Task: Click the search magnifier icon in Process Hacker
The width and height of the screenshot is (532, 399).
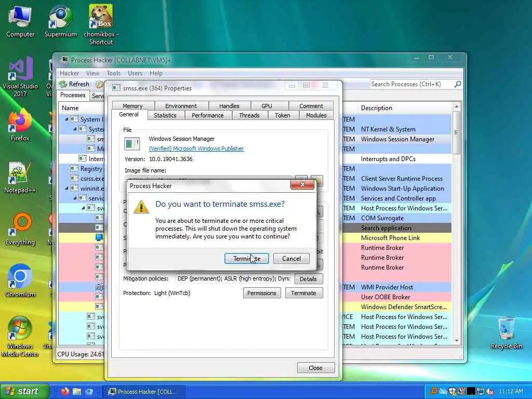Action: 458,84
